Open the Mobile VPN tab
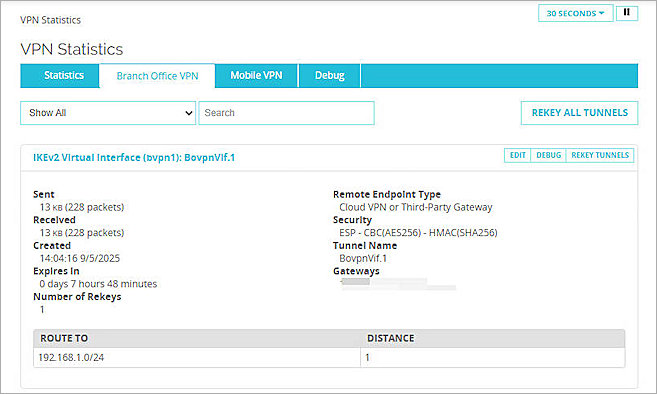This screenshot has width=657, height=394. point(256,75)
